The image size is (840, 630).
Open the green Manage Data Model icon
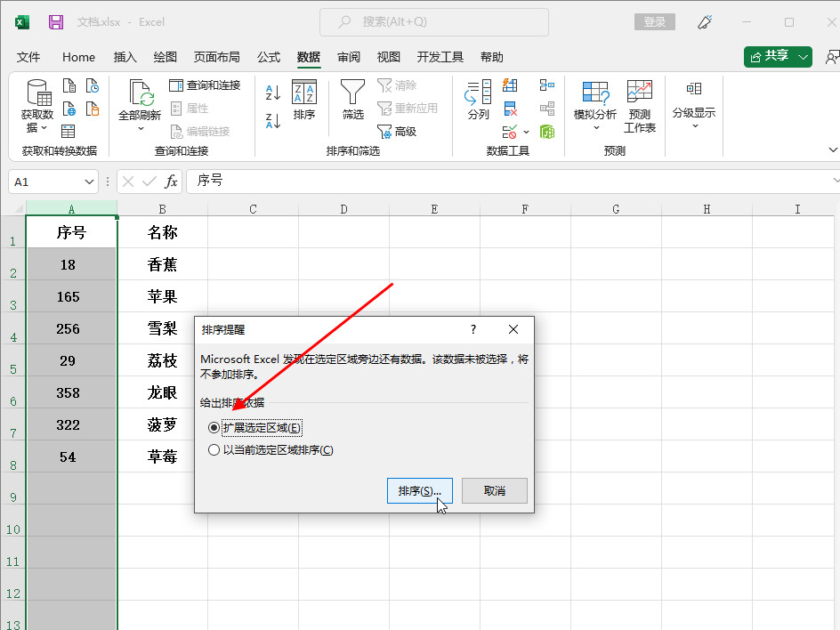547,132
